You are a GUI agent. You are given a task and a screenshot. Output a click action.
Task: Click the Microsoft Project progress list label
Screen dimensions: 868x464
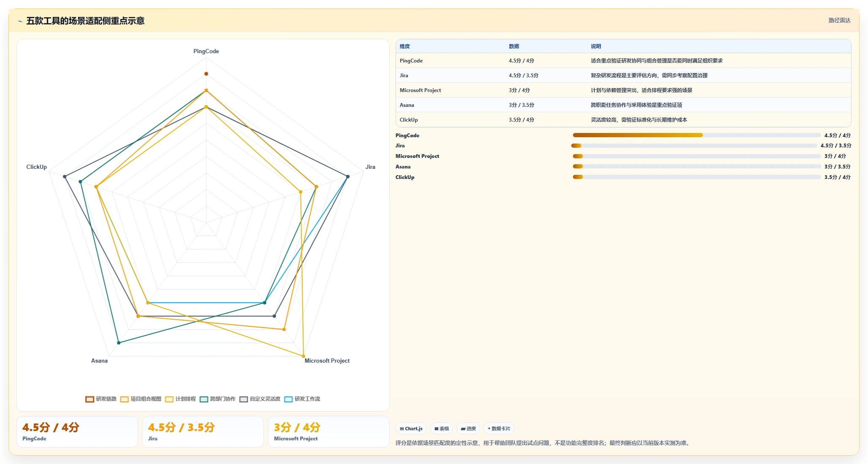(x=417, y=156)
